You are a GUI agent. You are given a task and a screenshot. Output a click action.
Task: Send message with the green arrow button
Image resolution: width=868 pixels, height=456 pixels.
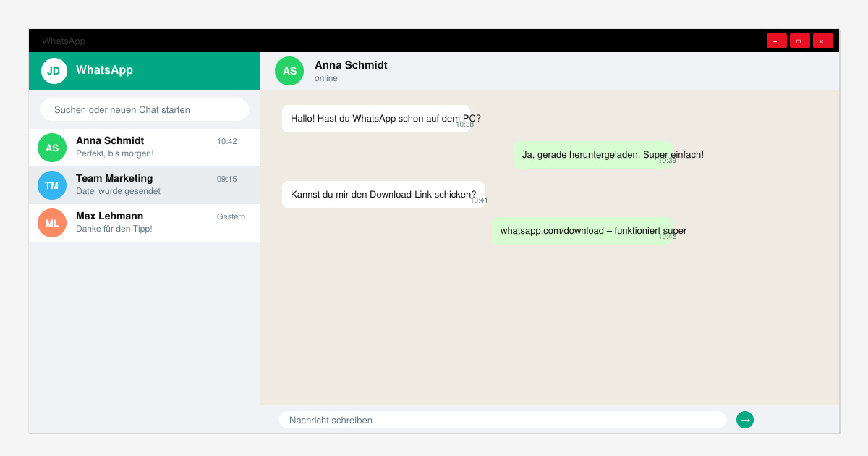(x=745, y=420)
